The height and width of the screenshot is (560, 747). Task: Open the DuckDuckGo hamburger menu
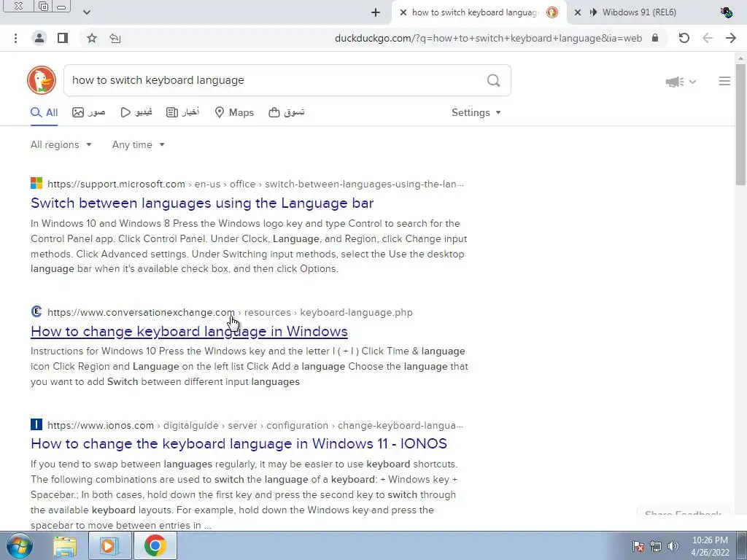click(724, 81)
